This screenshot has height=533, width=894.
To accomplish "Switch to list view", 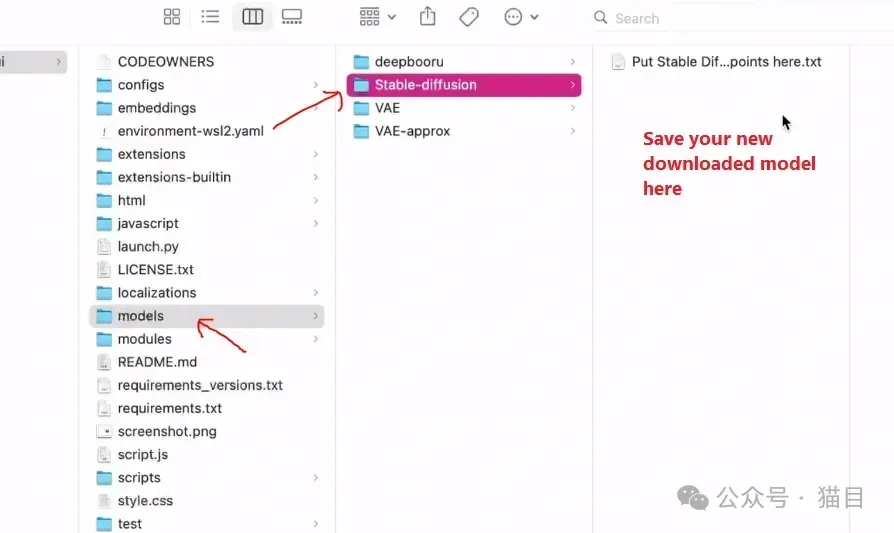I will pyautogui.click(x=210, y=17).
